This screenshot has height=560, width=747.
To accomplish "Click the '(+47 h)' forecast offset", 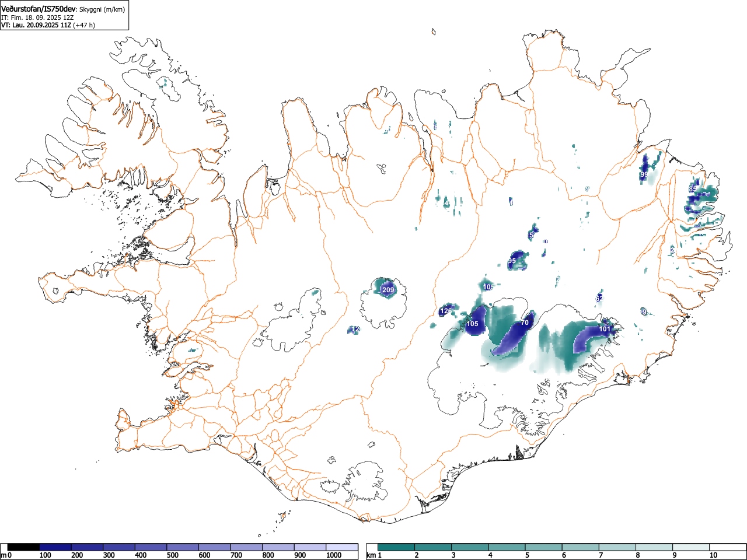I will [84, 25].
